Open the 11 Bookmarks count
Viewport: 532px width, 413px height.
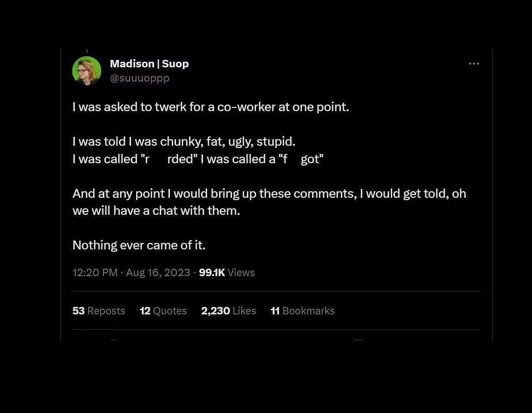click(302, 311)
